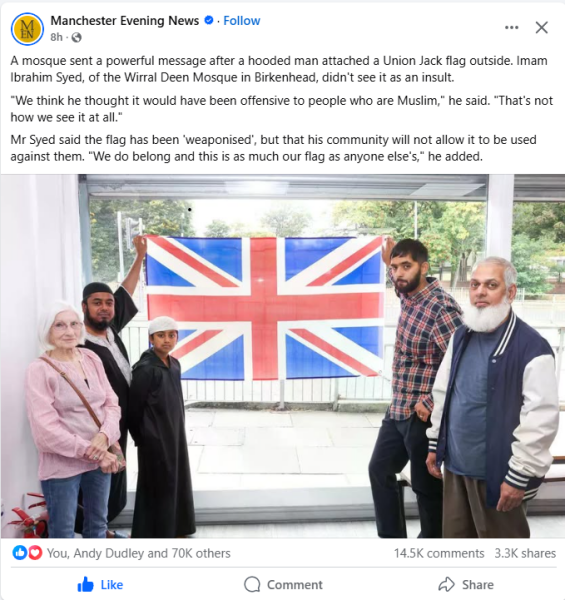This screenshot has height=600, width=565.
Task: Click the red heart reaction icon
Action: click(x=35, y=553)
